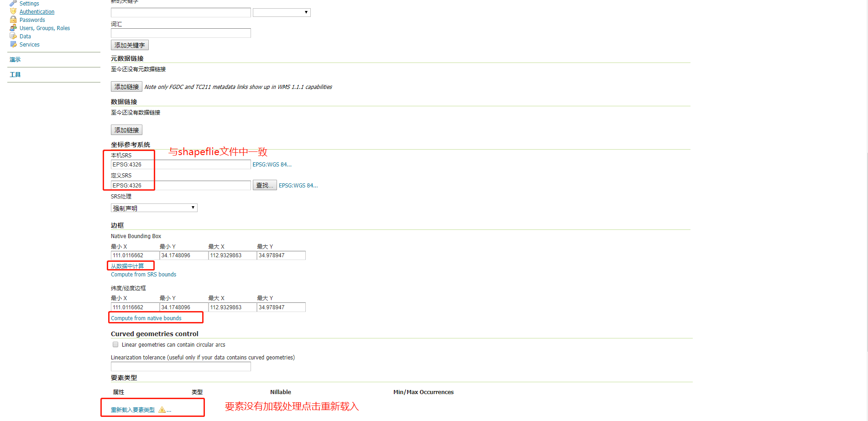Open the 演示 sidebar section
The height and width of the screenshot is (421, 868).
15,59
